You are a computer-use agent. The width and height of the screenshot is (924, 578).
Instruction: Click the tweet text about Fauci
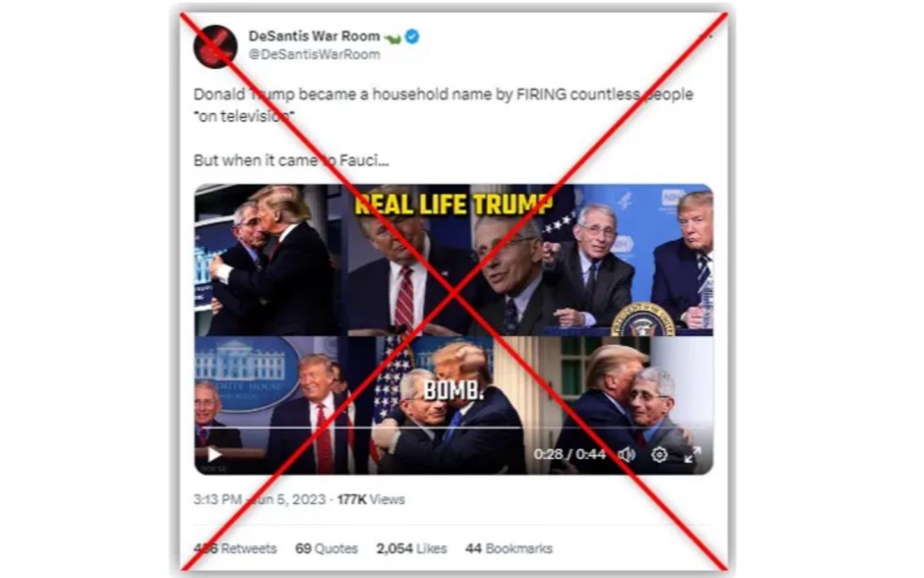click(443, 127)
